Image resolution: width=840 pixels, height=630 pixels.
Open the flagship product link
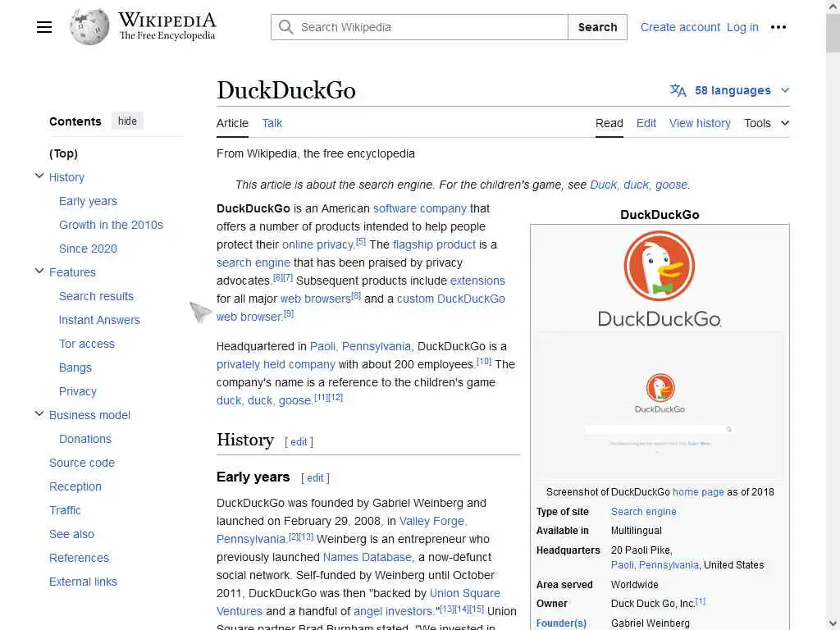(434, 244)
